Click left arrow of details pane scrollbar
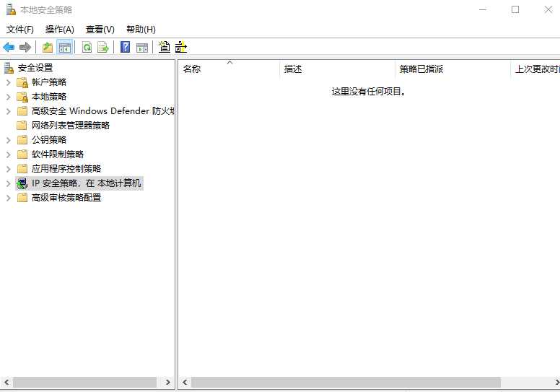This screenshot has width=560, height=392. point(185,383)
